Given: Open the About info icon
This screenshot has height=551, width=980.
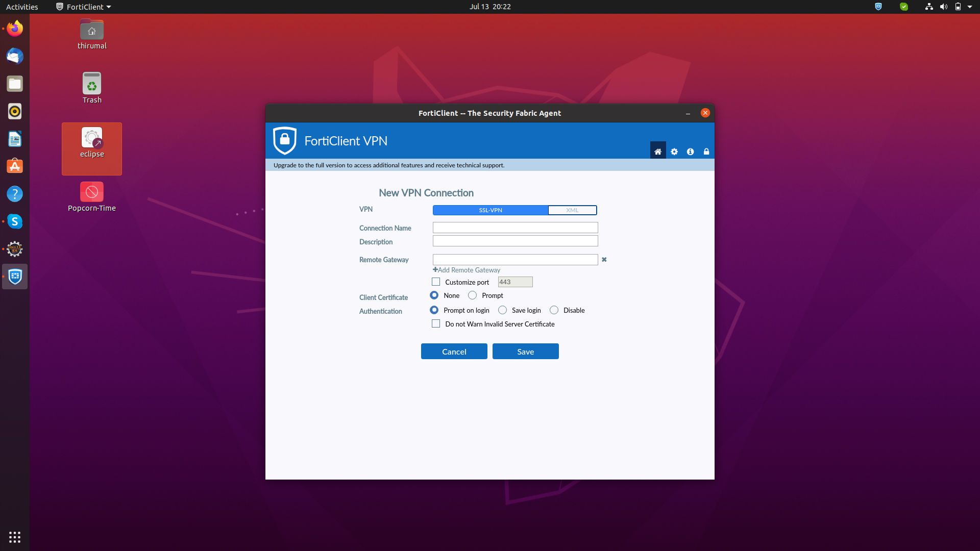Looking at the screenshot, I should 690,152.
